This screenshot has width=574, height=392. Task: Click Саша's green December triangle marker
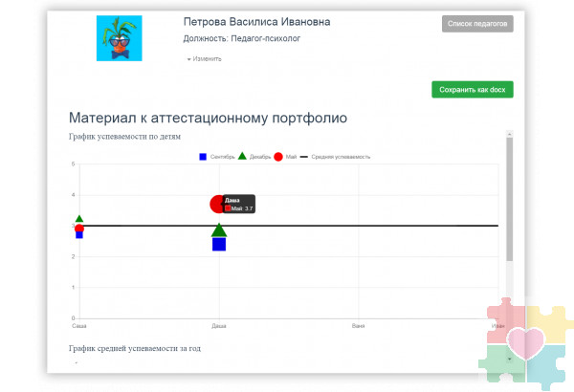click(x=79, y=219)
